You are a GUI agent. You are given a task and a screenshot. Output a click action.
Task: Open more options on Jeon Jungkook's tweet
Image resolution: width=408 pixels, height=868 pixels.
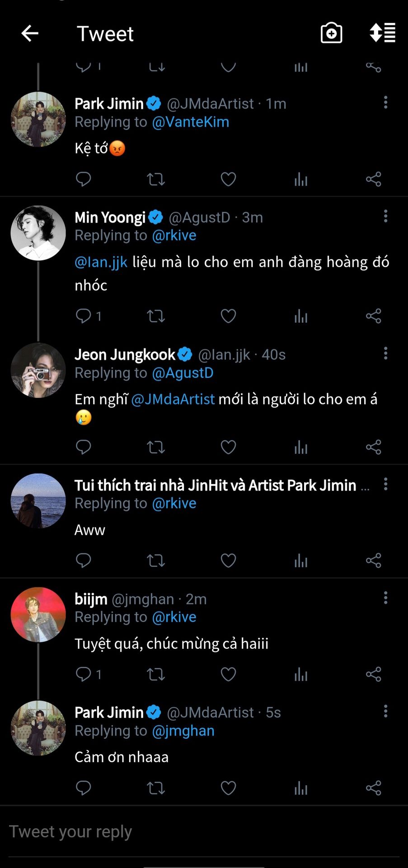pyautogui.click(x=385, y=353)
